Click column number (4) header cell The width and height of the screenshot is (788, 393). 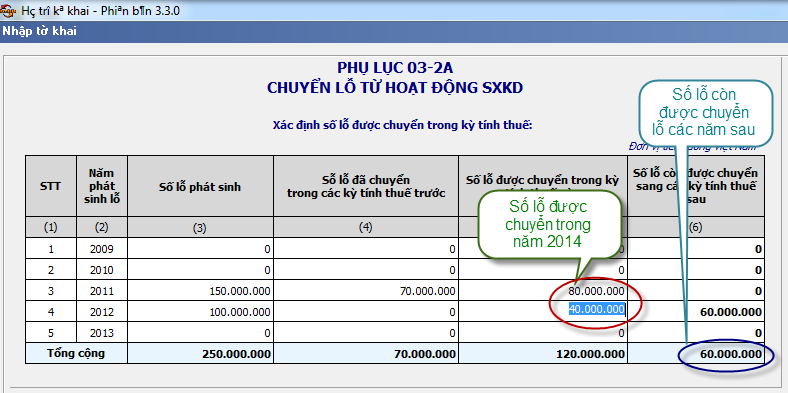(x=366, y=228)
